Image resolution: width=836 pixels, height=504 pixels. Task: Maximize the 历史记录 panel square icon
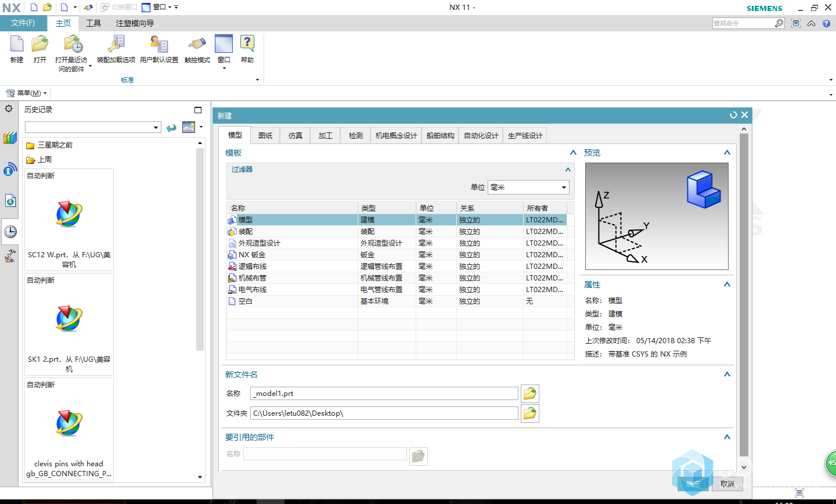click(x=198, y=110)
